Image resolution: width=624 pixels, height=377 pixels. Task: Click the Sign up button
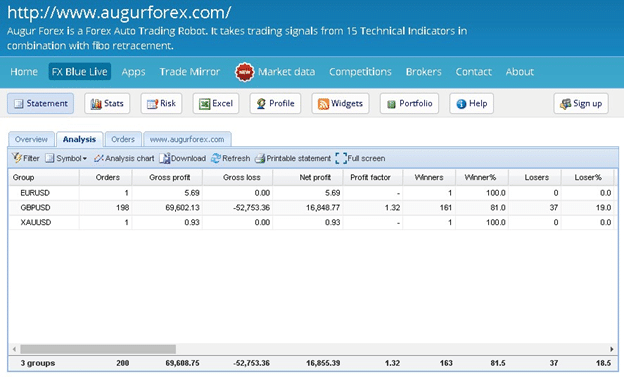click(x=581, y=104)
